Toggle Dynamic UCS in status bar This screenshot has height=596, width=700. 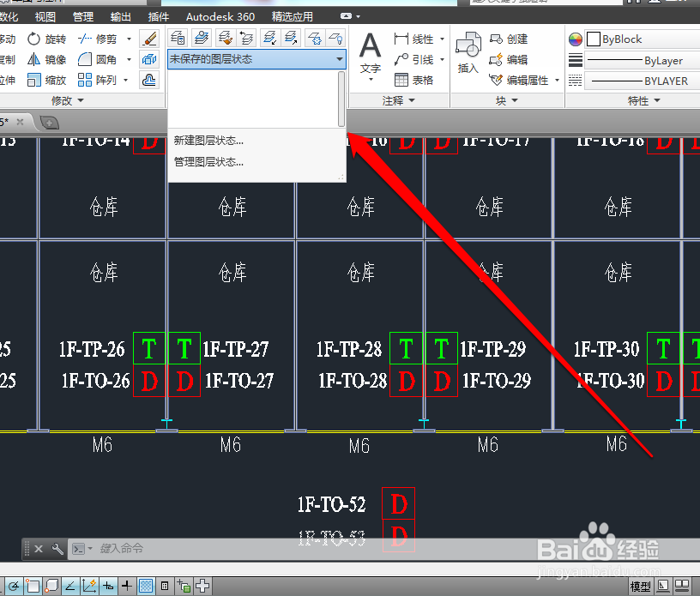click(89, 587)
